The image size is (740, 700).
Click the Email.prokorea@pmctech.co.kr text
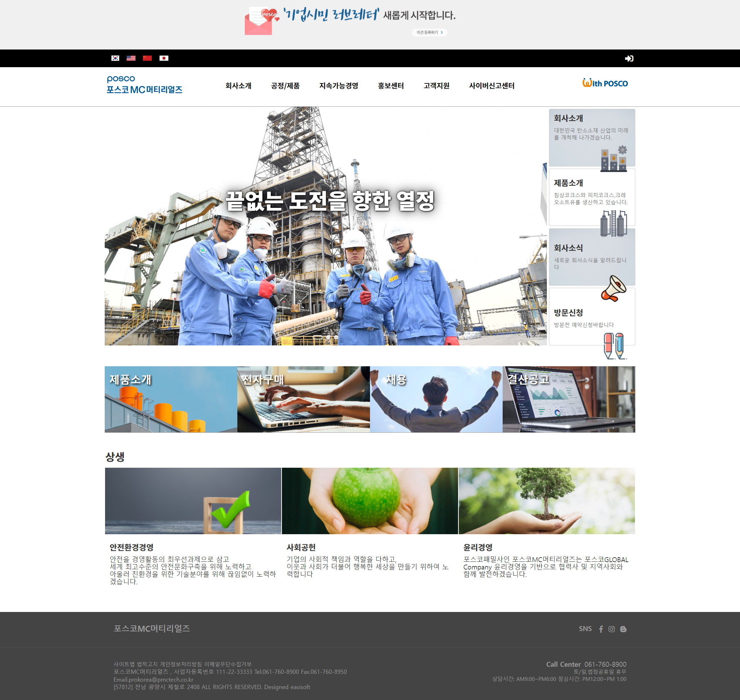coord(154,679)
